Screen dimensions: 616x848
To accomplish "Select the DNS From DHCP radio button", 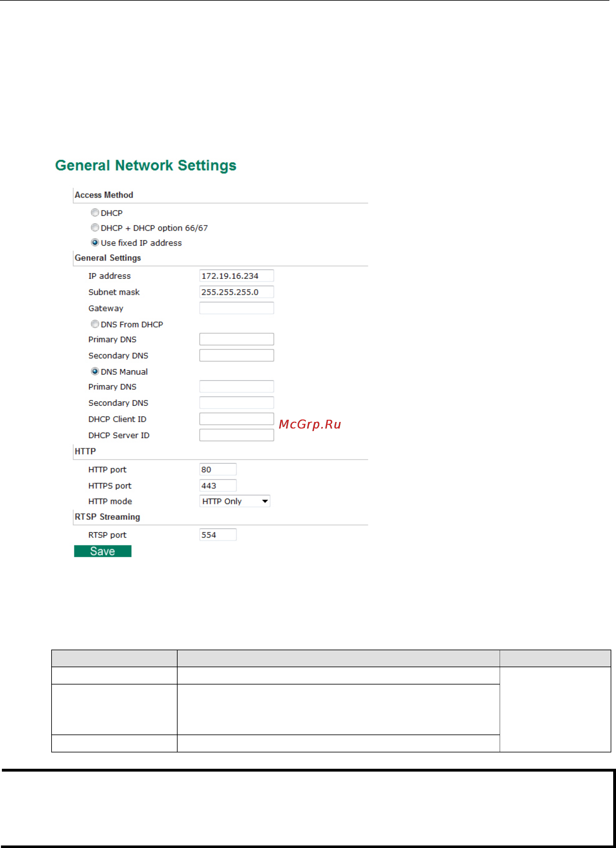I will coord(95,324).
